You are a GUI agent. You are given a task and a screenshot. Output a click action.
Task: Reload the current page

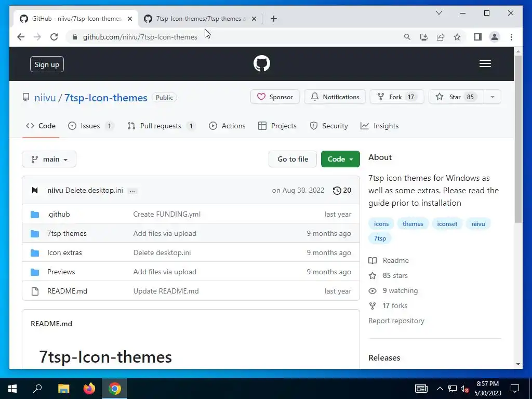54,37
